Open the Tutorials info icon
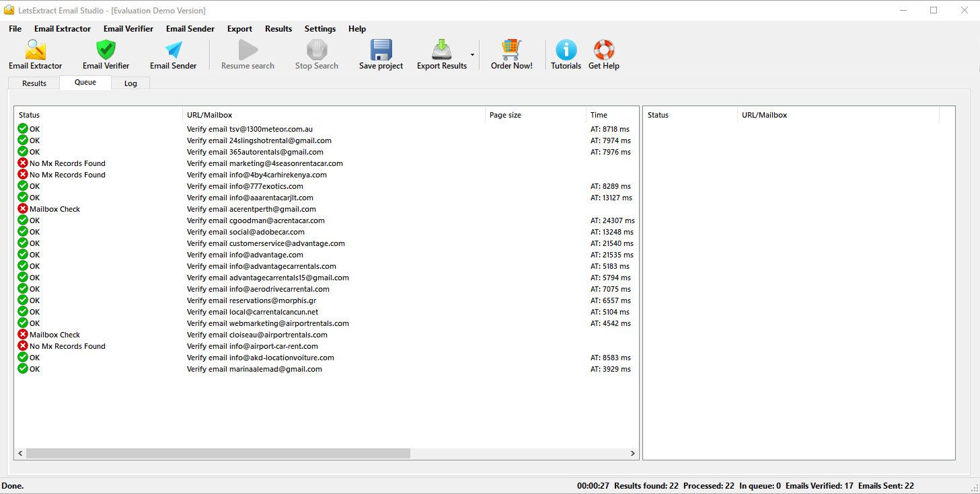The height and width of the screenshot is (494, 980). (566, 51)
